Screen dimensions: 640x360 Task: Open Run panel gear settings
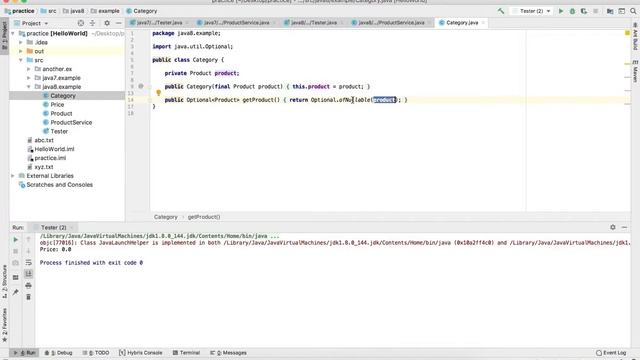click(613, 227)
